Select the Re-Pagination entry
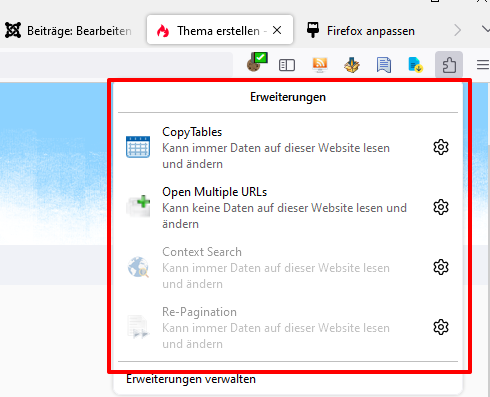Image resolution: width=490 pixels, height=397 pixels. [288, 327]
